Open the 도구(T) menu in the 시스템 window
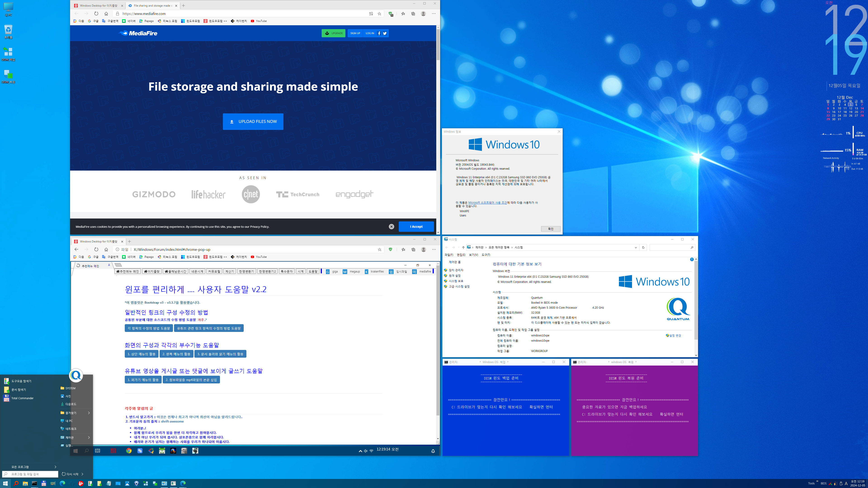 486,255
